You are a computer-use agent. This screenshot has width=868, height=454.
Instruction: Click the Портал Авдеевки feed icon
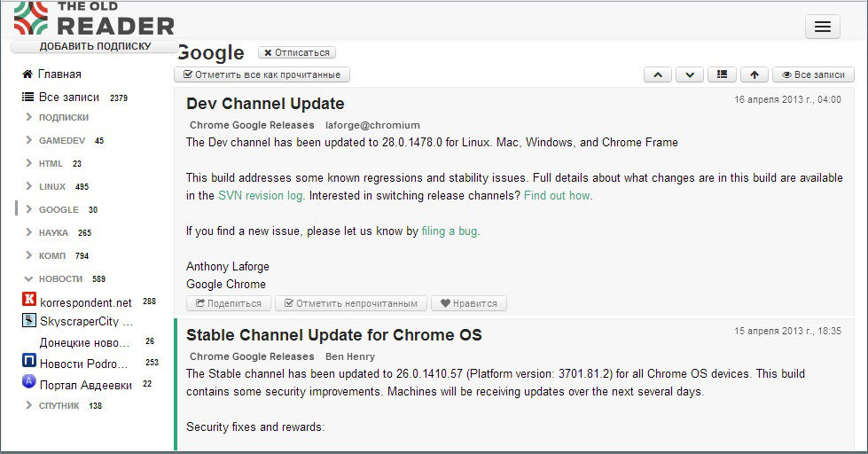pyautogui.click(x=29, y=384)
